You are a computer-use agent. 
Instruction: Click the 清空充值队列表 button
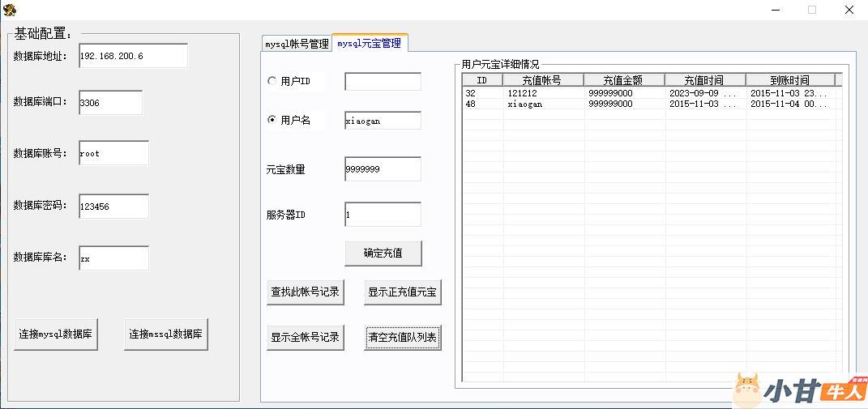coord(403,338)
